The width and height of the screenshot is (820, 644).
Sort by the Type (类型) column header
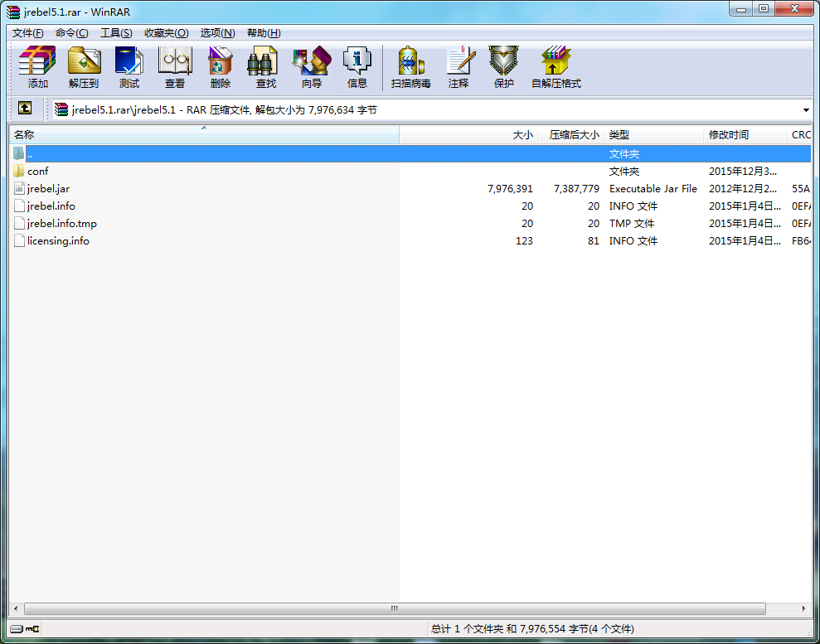(653, 135)
